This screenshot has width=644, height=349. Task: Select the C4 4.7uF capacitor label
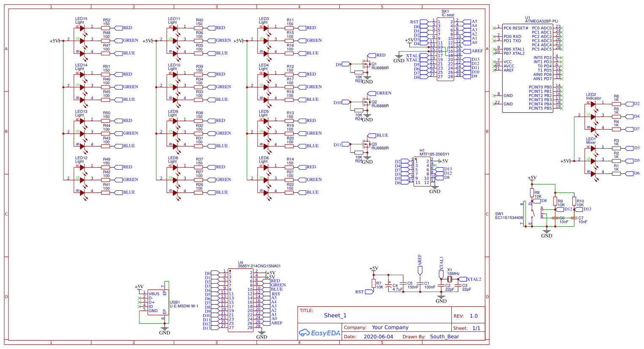click(397, 287)
